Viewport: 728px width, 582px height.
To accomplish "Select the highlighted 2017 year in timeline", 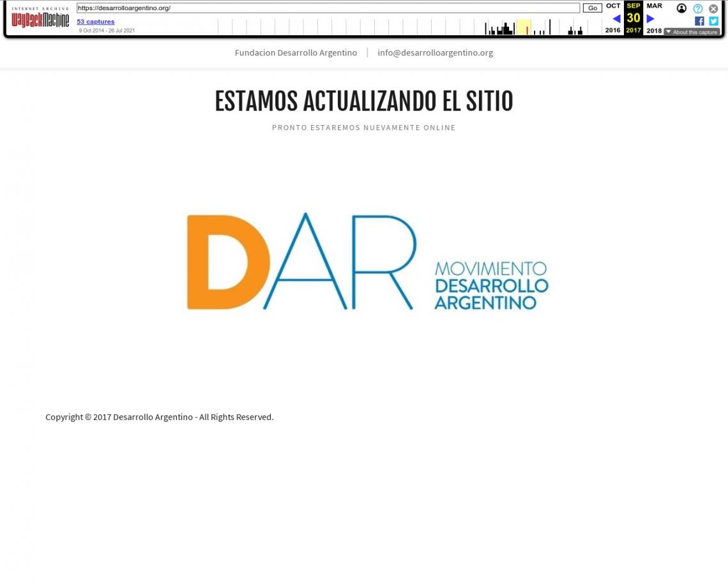I will (x=633, y=30).
